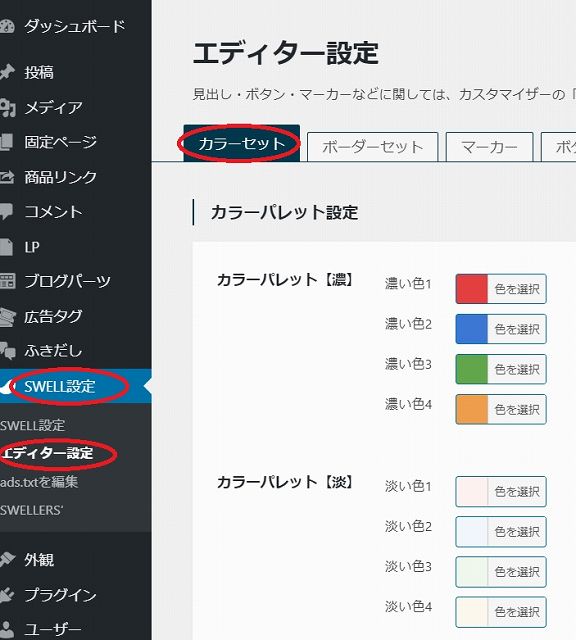576x640 pixels.
Task: Open the ダッシュボード dashboard icon
Action: click(x=7, y=27)
